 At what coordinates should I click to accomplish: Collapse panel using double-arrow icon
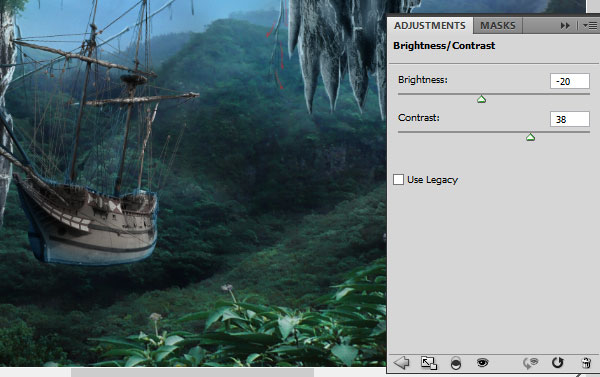point(565,26)
